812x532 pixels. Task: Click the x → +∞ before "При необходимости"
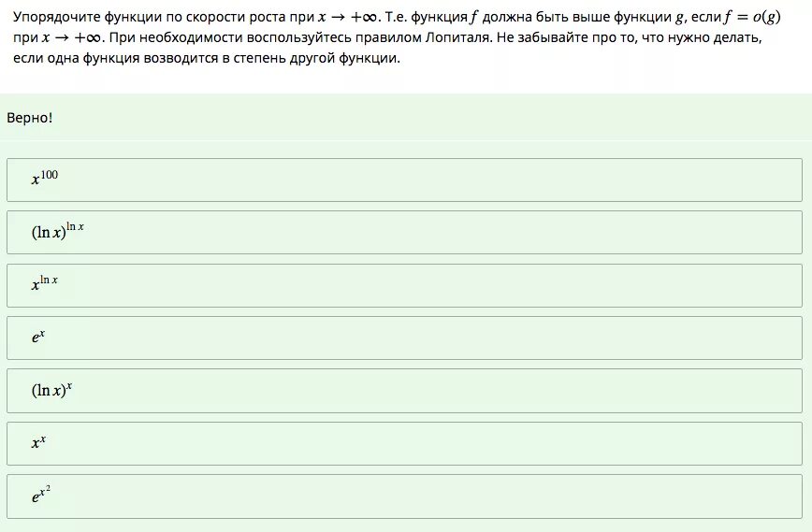point(72,37)
